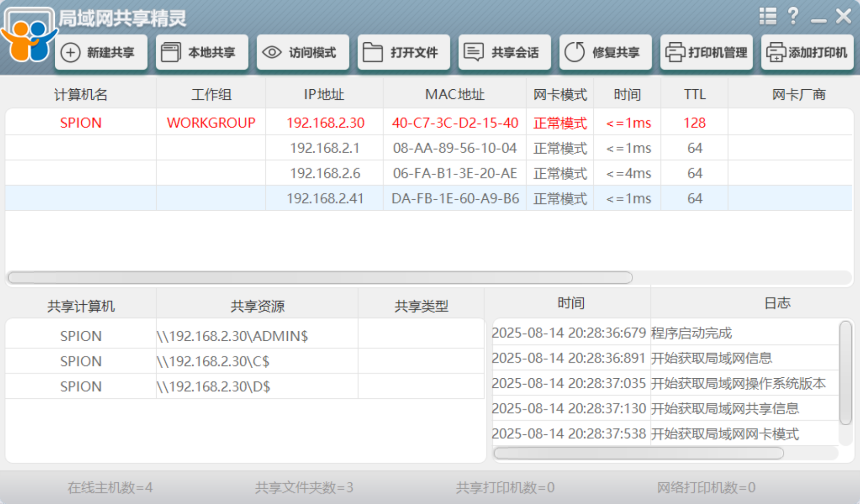860x504 pixels.
Task: Click the app logo with two figures
Action: [29, 35]
